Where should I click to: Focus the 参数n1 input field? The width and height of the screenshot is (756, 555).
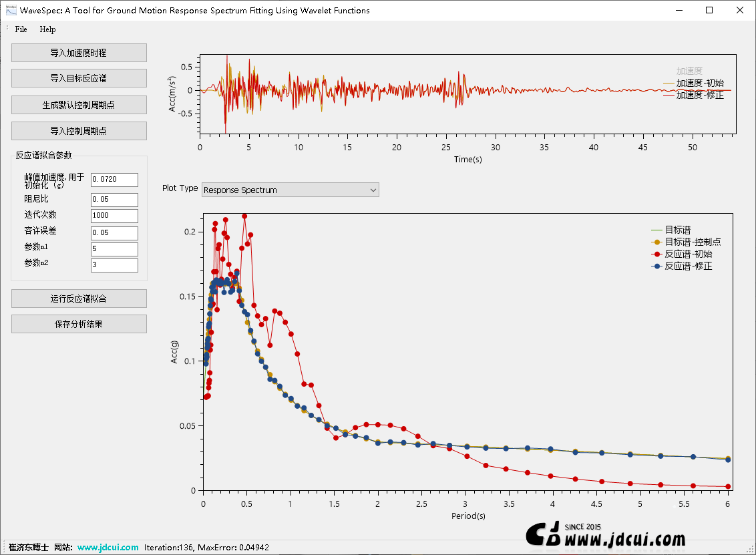[114, 249]
